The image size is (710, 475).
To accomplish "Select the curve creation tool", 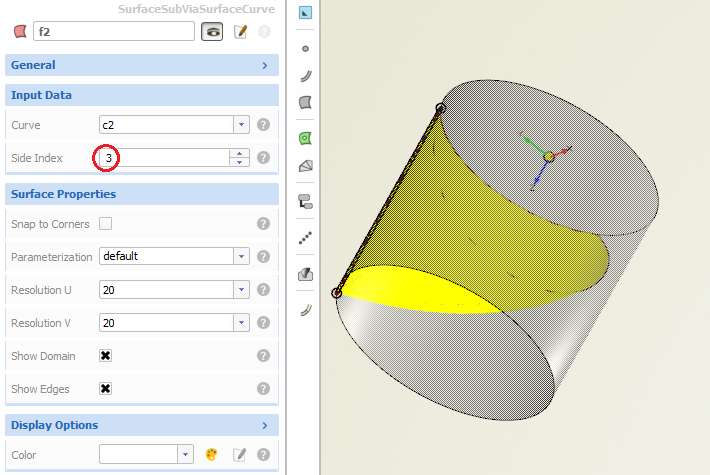I will tap(306, 76).
